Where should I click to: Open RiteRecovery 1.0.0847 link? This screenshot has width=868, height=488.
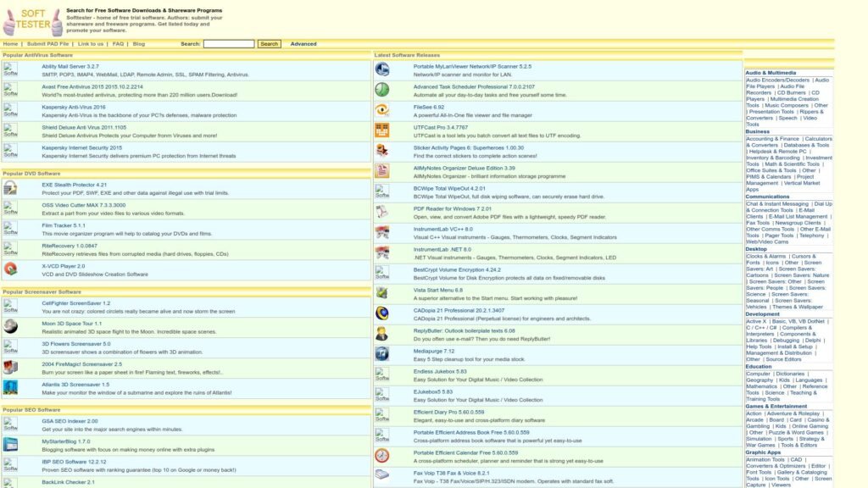pyautogui.click(x=70, y=246)
